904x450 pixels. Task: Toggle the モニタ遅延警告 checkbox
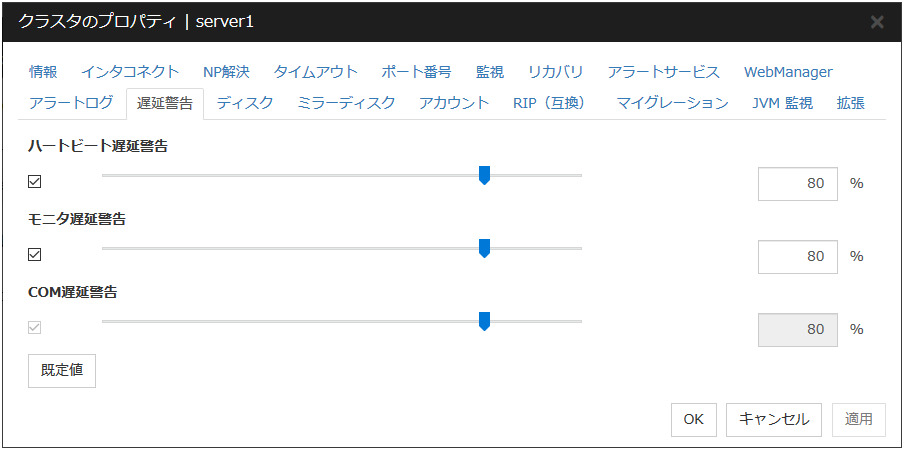[35, 255]
